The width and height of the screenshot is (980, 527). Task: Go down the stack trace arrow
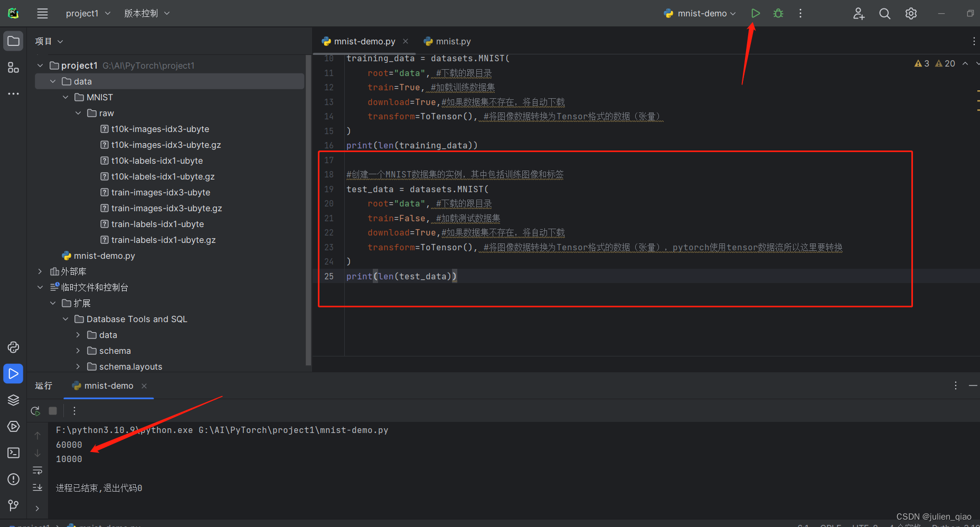[x=37, y=453]
